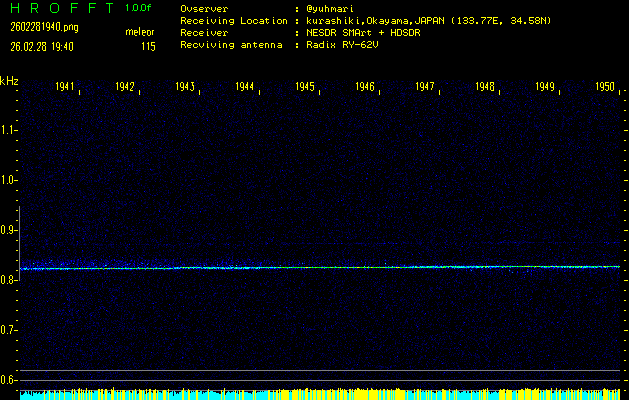Click the meteor label in header
Viewport: 629px width, 400px height.
[x=139, y=32]
